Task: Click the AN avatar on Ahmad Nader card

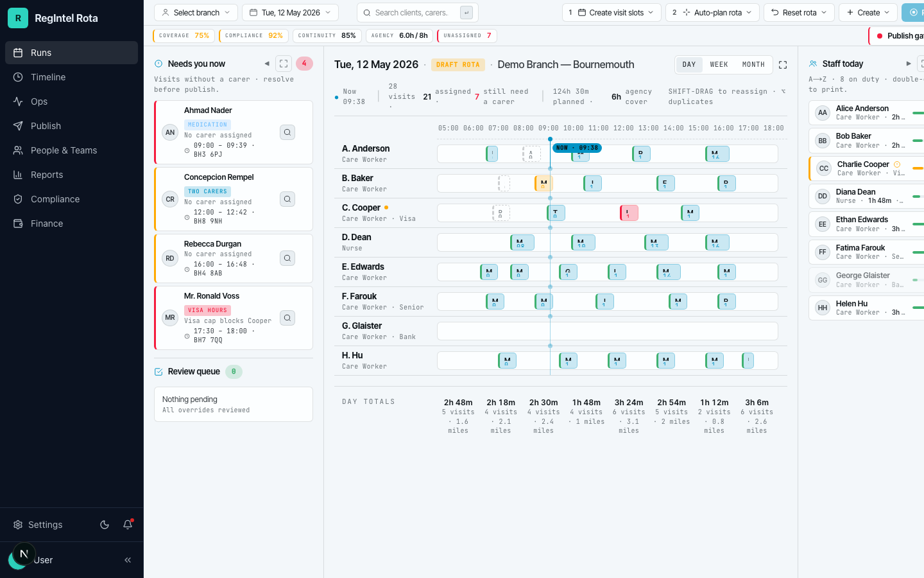Action: [x=170, y=132]
